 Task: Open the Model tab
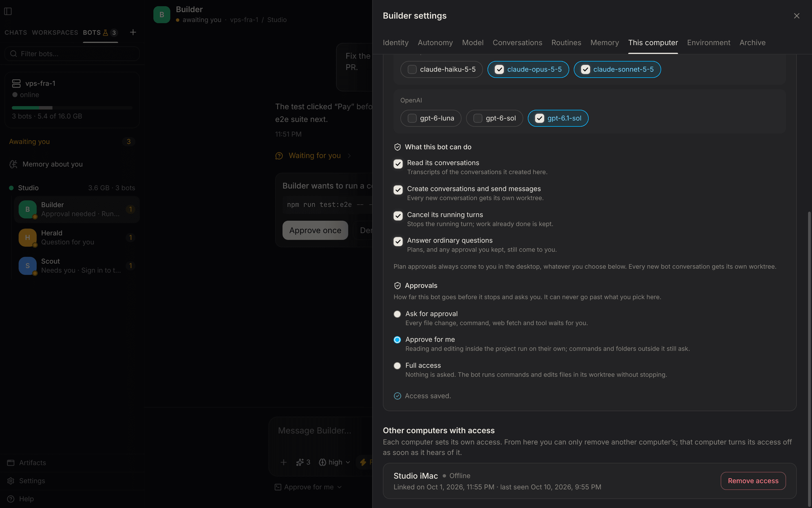pyautogui.click(x=473, y=43)
